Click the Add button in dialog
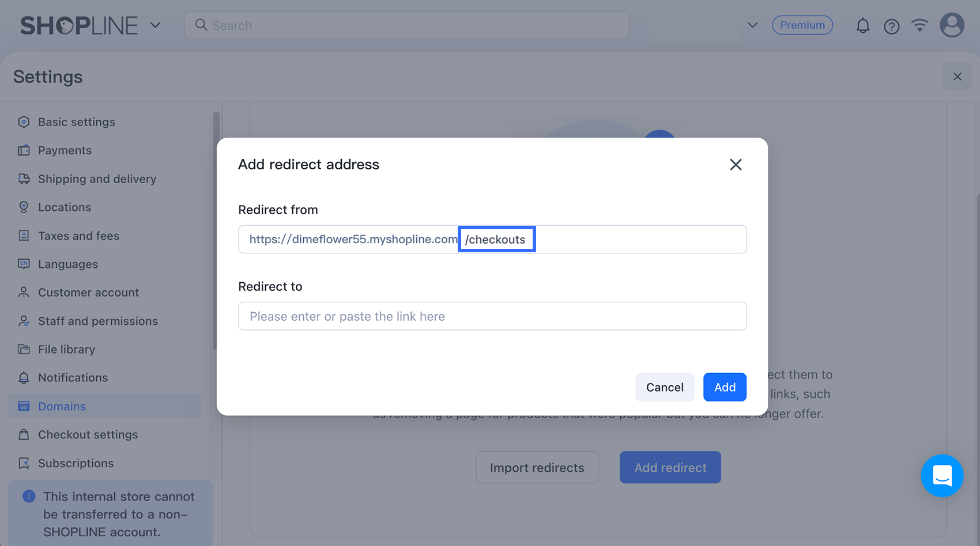This screenshot has width=980, height=546. [x=725, y=387]
